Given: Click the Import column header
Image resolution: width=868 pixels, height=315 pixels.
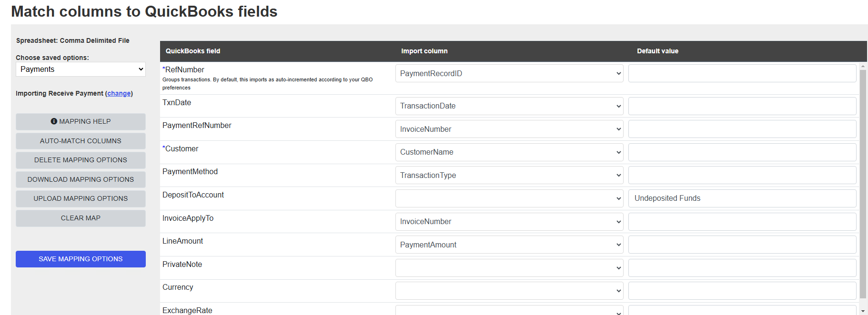Looking at the screenshot, I should click(424, 51).
